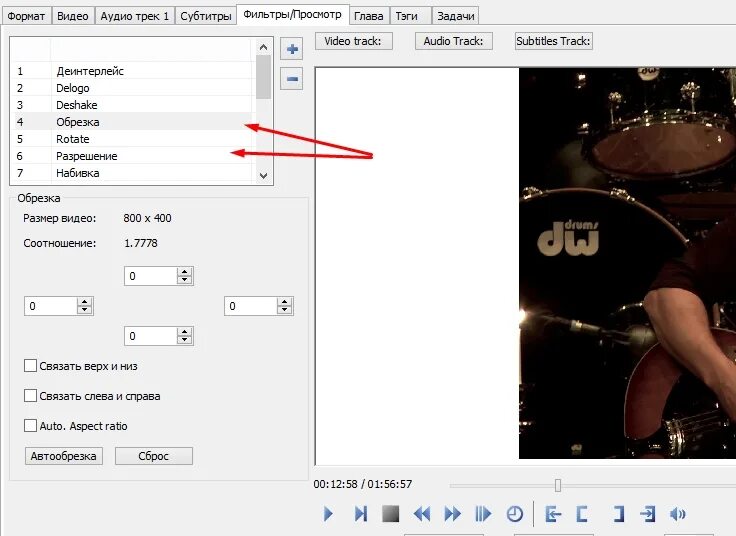Image resolution: width=736 pixels, height=536 pixels.
Task: Open the Задачи tab
Action: [455, 16]
